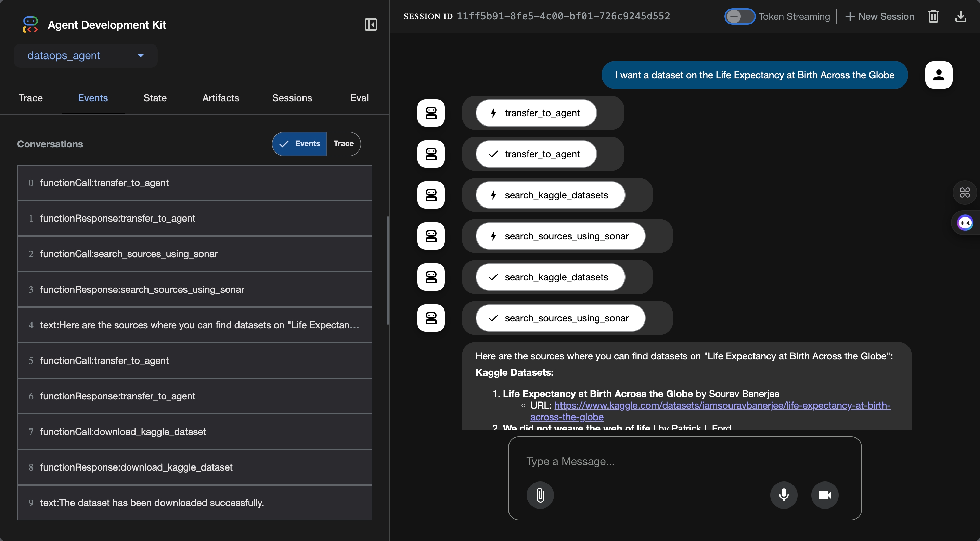This screenshot has width=980, height=541.
Task: Click the user avatar icon
Action: point(939,75)
